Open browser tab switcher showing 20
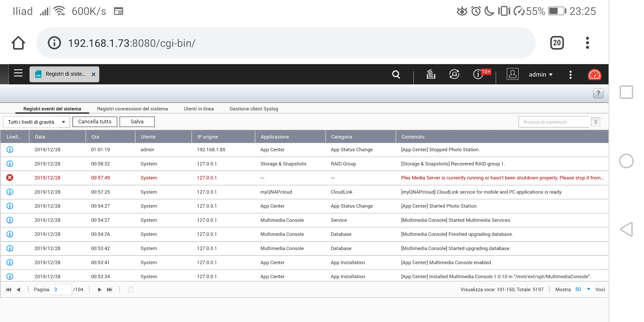Viewport: 644px width, 322px height. coord(557,43)
